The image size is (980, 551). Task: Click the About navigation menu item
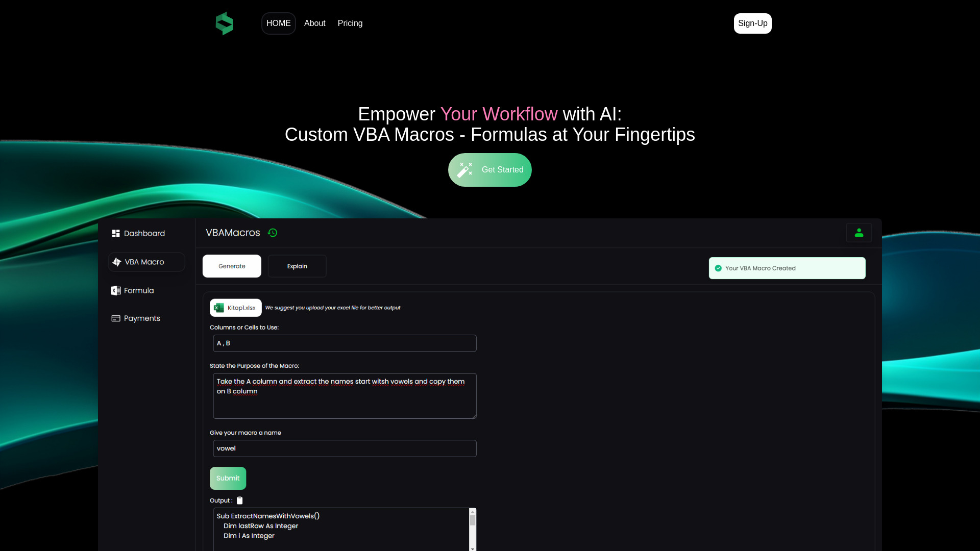pyautogui.click(x=314, y=23)
